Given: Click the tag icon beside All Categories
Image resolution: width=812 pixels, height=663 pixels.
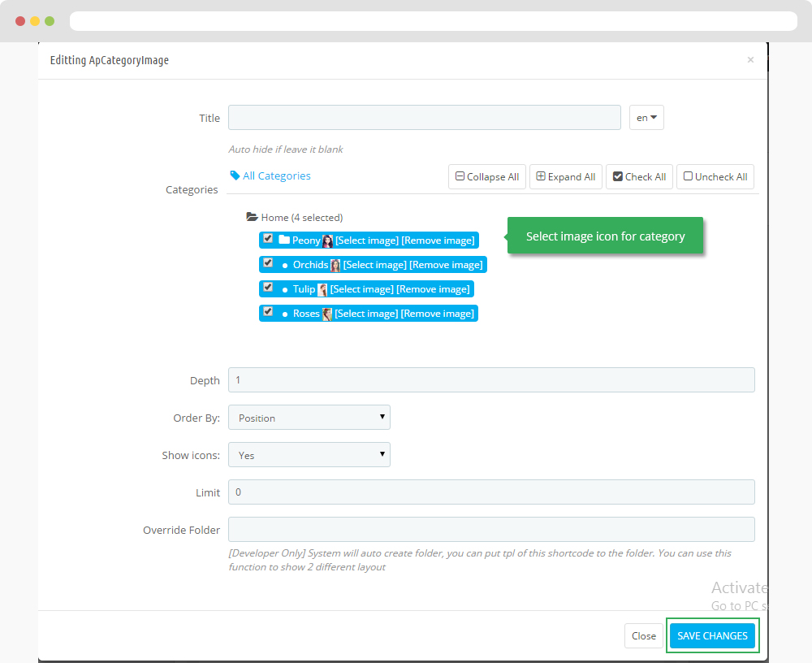Looking at the screenshot, I should click(235, 175).
